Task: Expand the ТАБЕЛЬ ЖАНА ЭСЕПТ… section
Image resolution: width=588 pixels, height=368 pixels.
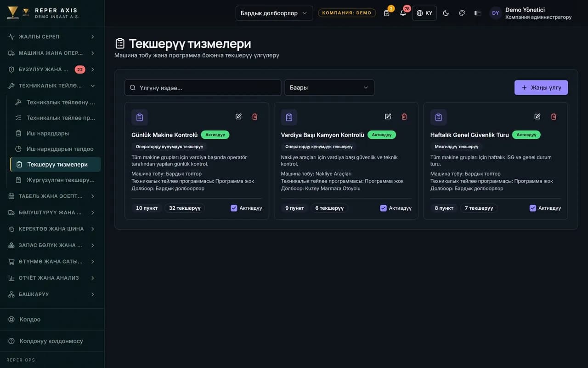Action: 52,196
